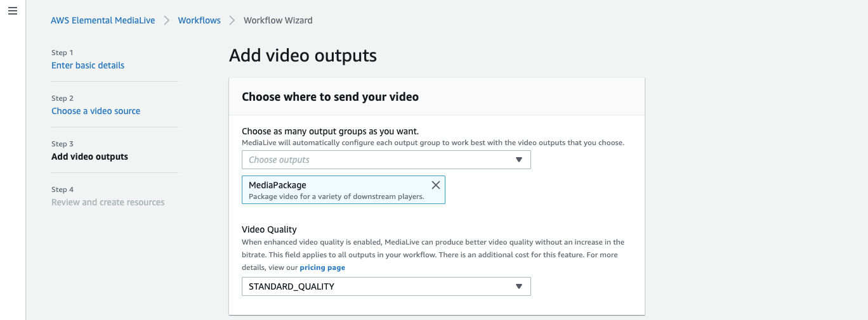Go back to Enter basic details step
The height and width of the screenshot is (320, 868).
click(x=88, y=65)
